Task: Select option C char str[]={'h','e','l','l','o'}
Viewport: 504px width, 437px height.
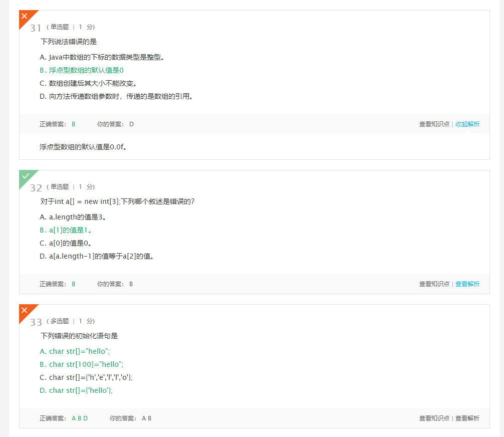Action: point(87,377)
